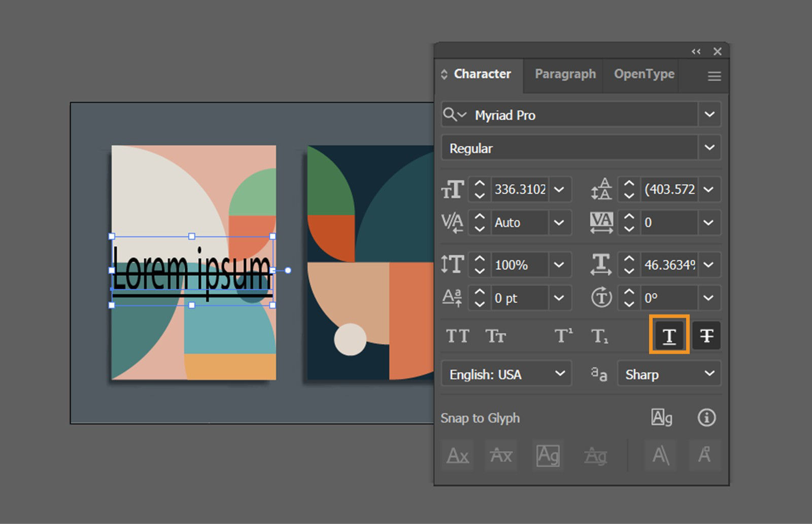812x524 pixels.
Task: Apply Strikethrough to the text
Action: point(706,335)
